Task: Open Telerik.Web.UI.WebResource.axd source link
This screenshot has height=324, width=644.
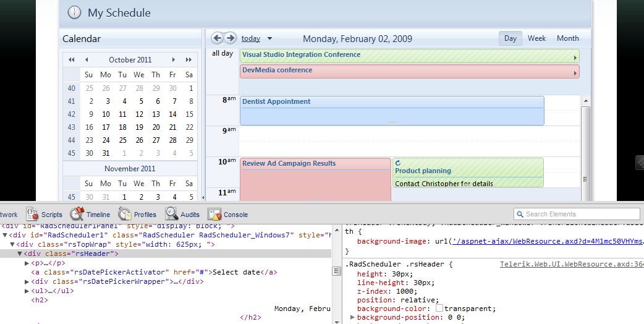Action: pos(571,265)
